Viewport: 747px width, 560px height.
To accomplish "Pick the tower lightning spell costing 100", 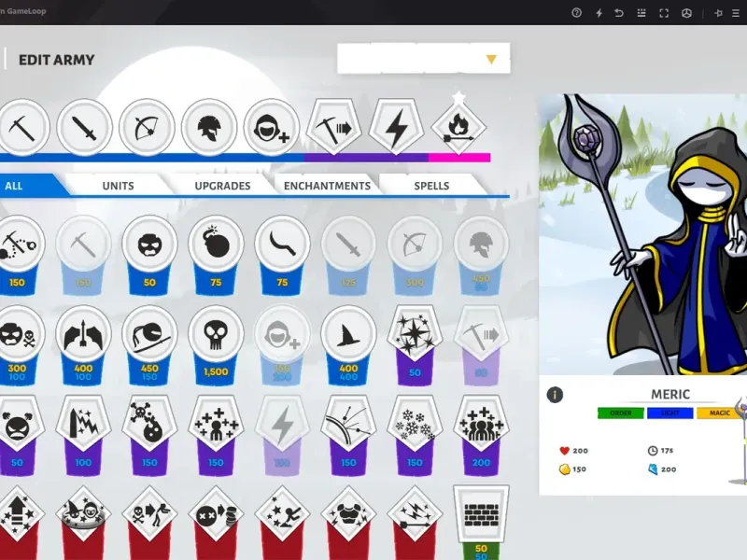I will point(83,435).
